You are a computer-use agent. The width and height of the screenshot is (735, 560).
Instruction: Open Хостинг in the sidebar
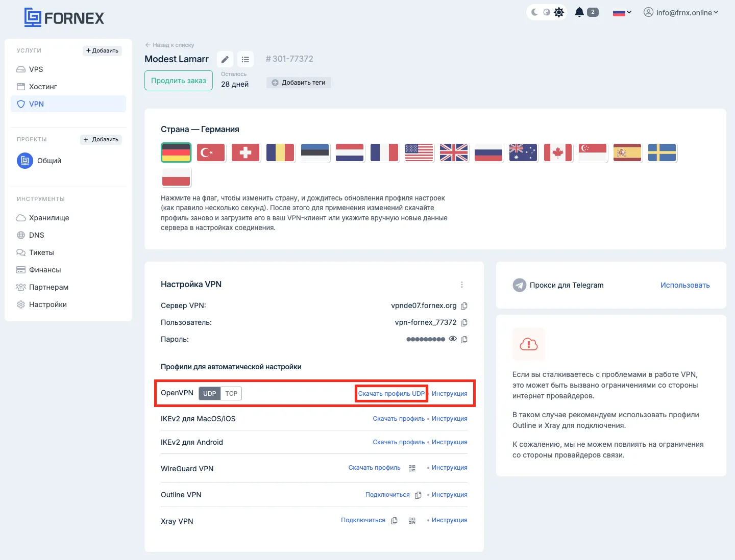(68, 87)
